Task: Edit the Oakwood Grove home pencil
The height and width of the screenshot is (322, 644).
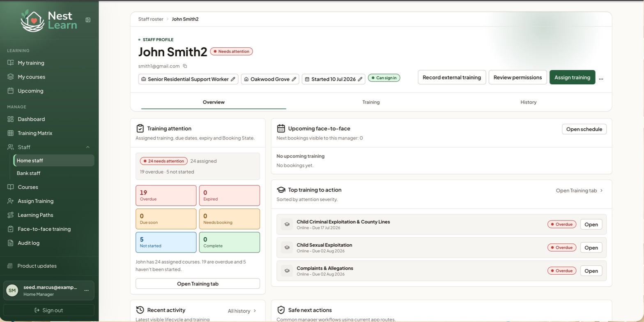Action: [294, 79]
